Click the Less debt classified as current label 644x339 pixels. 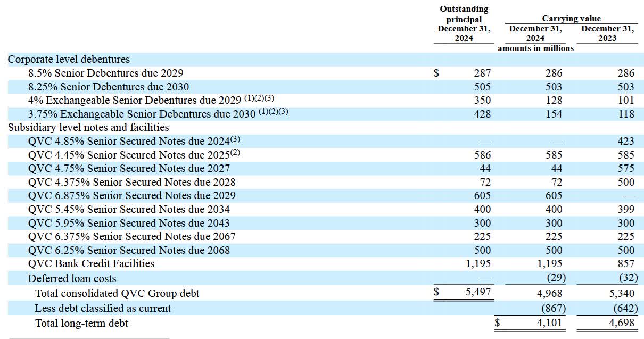[103, 308]
